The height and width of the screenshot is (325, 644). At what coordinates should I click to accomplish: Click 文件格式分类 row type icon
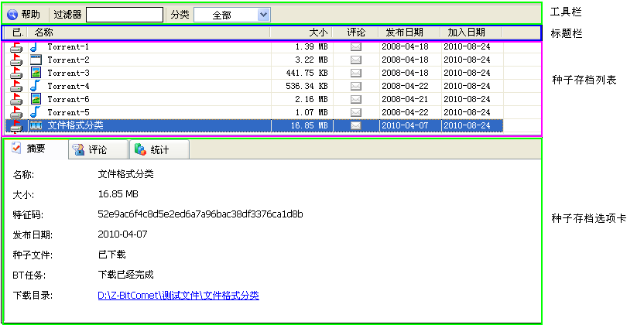pos(36,125)
